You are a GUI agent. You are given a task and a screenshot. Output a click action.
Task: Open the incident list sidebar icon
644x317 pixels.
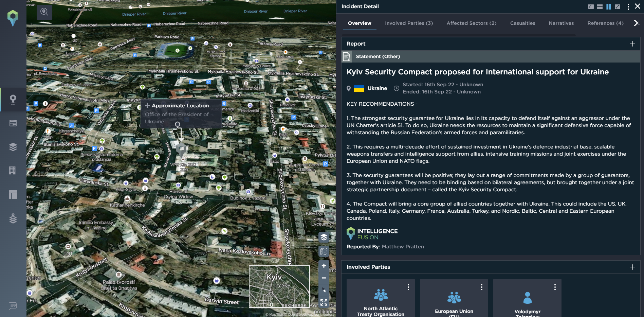[x=13, y=123]
